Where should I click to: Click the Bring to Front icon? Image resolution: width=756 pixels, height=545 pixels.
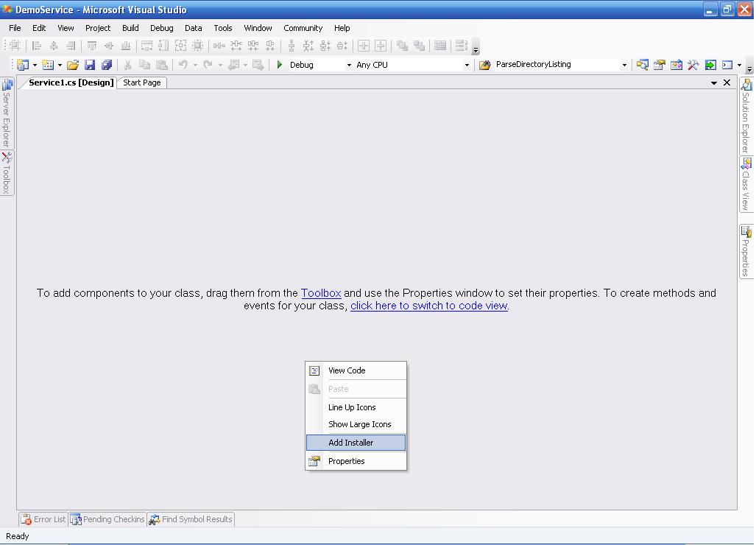point(402,46)
